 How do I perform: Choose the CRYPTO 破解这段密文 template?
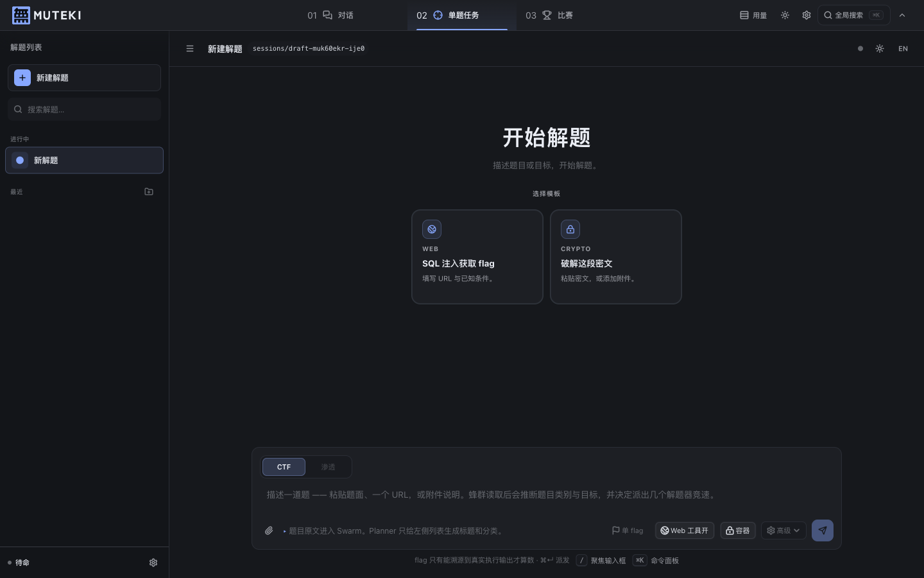(616, 257)
